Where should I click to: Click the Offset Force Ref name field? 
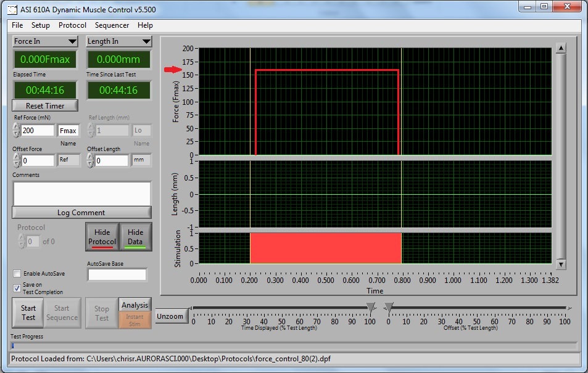68,160
